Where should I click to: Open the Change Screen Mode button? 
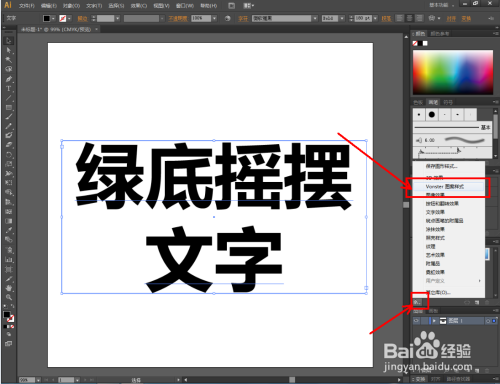(x=9, y=343)
